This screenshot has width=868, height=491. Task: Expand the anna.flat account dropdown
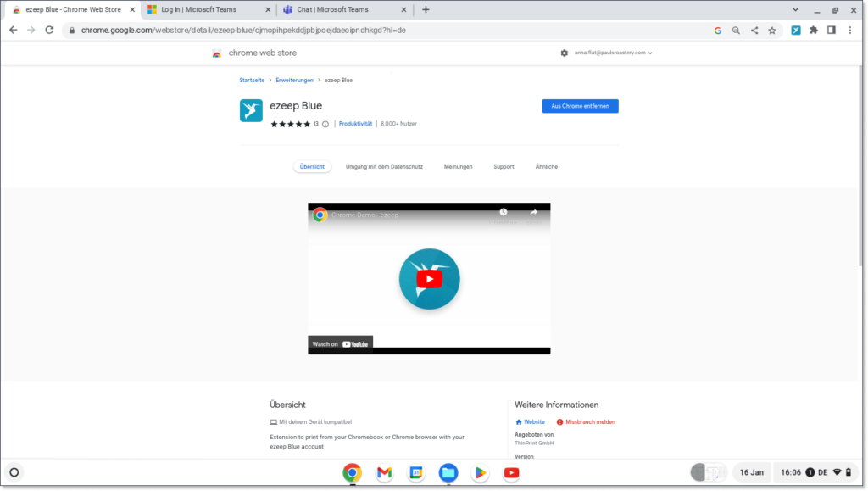coord(614,53)
